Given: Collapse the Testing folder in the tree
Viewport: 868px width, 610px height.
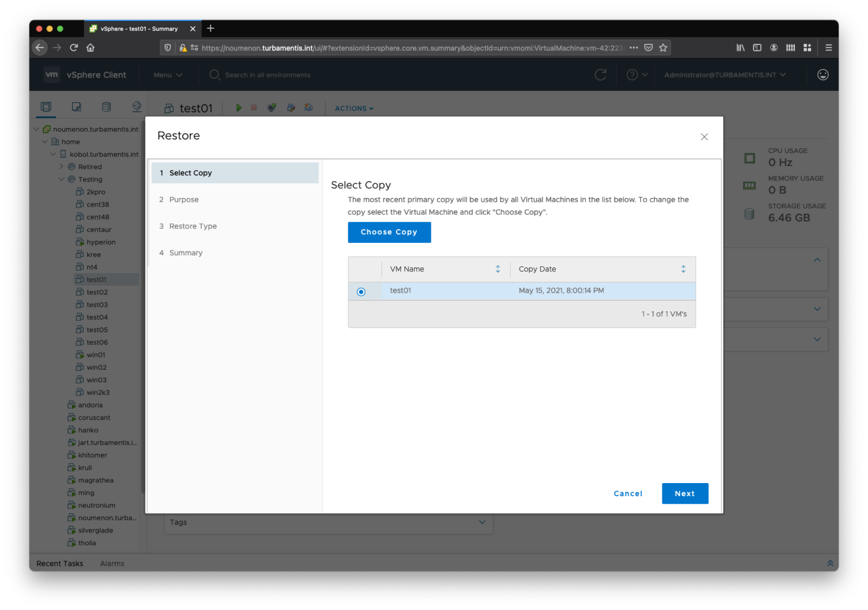Looking at the screenshot, I should [x=62, y=179].
